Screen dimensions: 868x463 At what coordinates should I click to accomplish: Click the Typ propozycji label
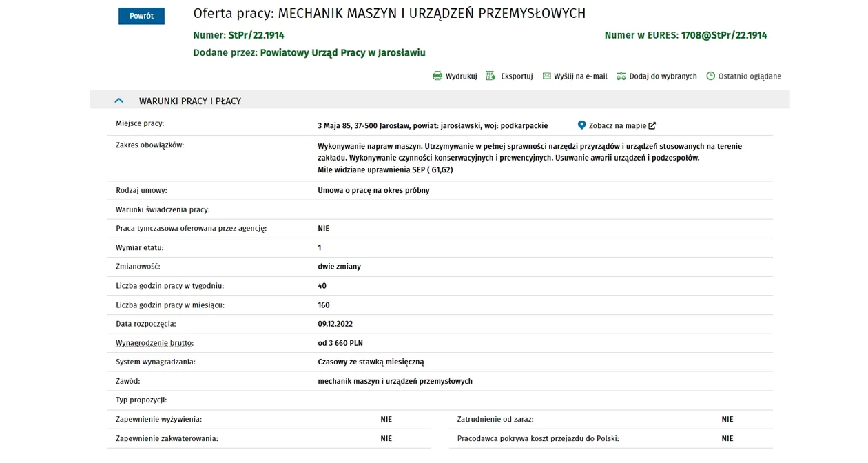coord(141,400)
